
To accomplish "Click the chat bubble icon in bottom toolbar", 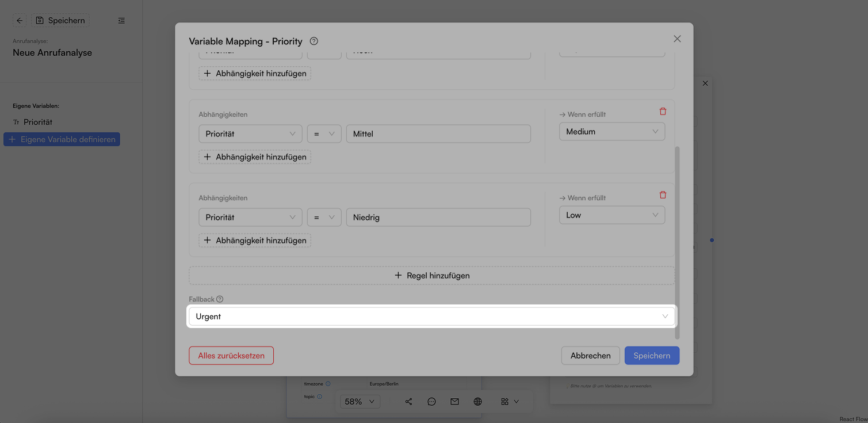I will (431, 402).
